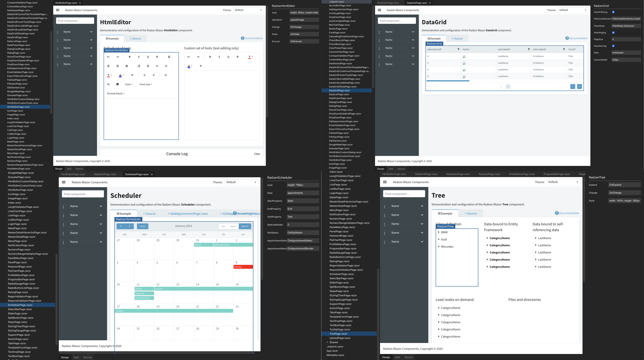Toggle bold in the default HtmlEditor toolbar

point(130,57)
